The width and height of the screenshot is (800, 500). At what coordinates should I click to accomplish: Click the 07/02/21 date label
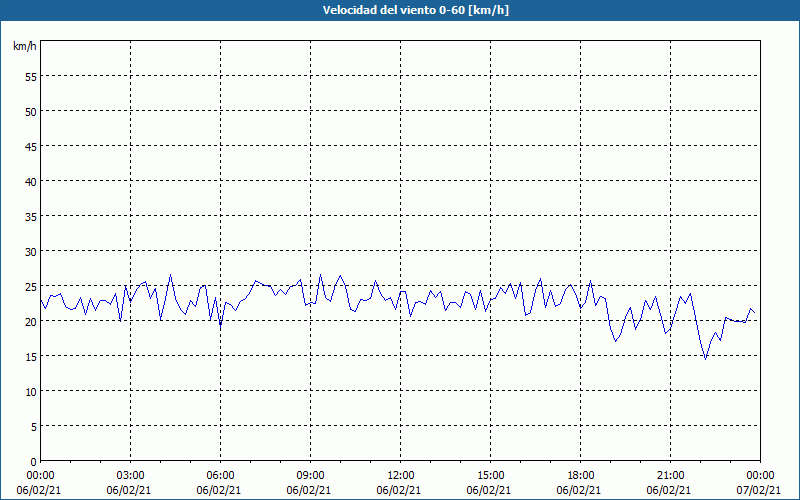tap(759, 490)
